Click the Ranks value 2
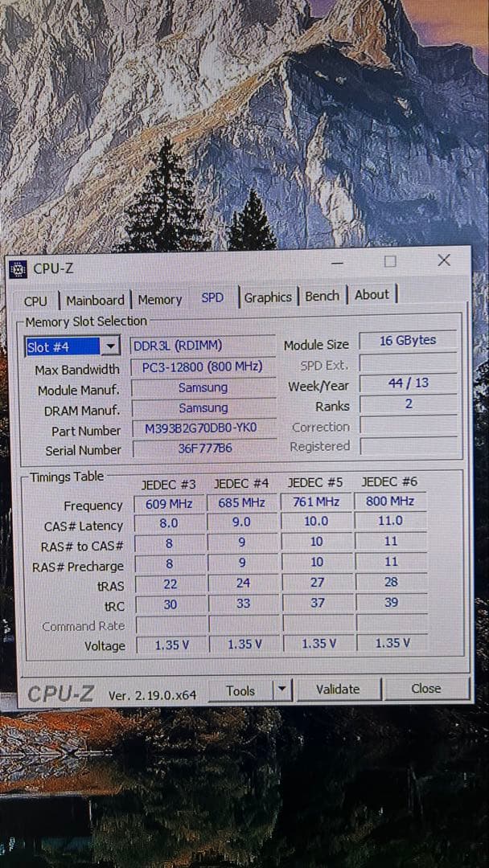 [409, 403]
